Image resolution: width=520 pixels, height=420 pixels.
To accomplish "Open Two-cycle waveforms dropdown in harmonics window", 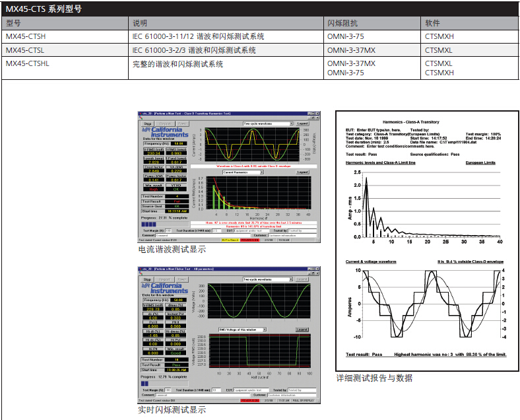I will pos(267,123).
